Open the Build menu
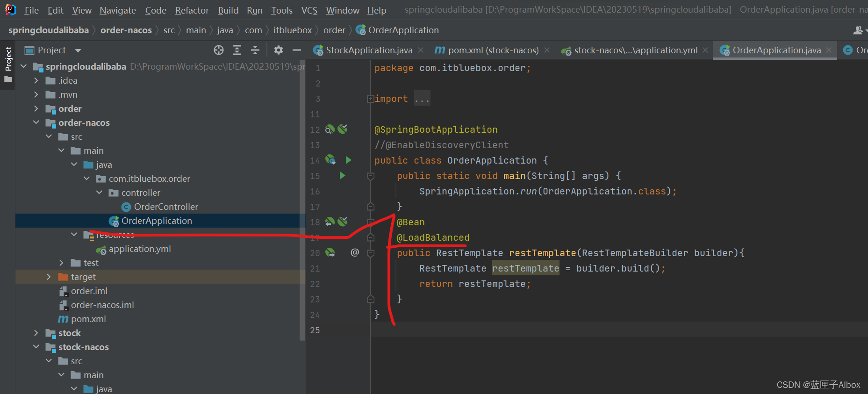This screenshot has height=394, width=868. 228,10
